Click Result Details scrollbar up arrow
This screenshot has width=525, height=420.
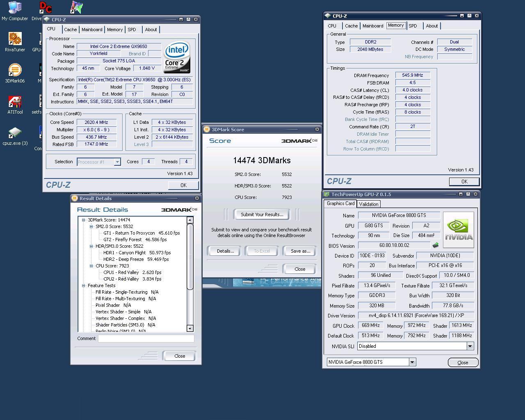[190, 220]
